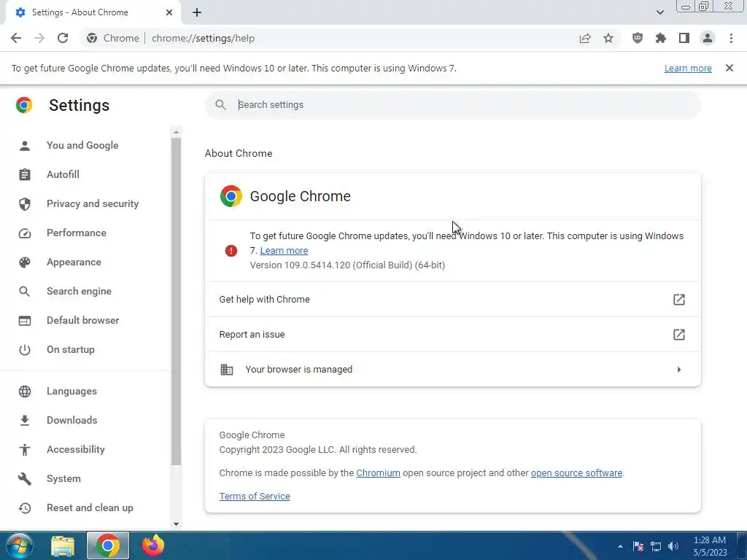Show hidden tray icons arrow
747x560 pixels.
[620, 546]
